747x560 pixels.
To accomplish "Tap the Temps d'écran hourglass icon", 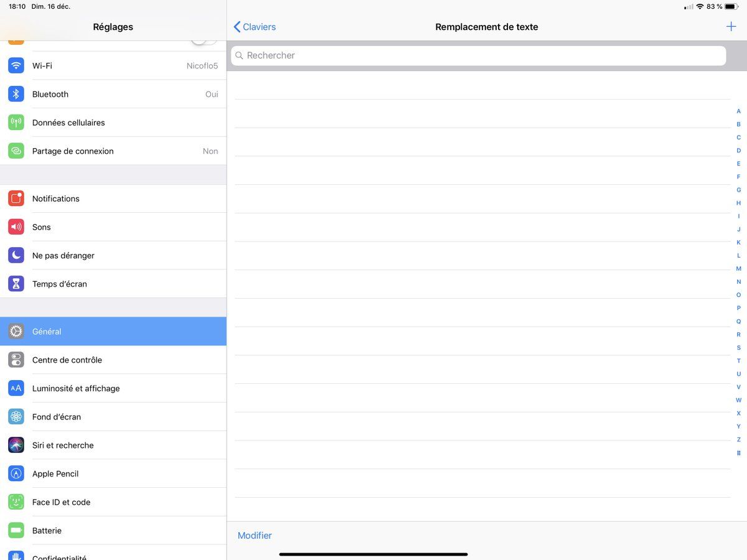I will [x=16, y=284].
